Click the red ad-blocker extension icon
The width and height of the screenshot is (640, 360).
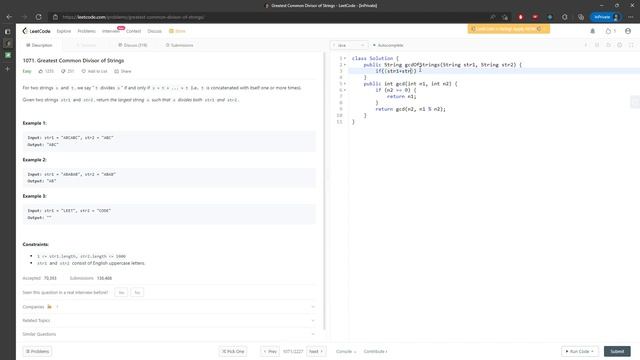(x=520, y=17)
